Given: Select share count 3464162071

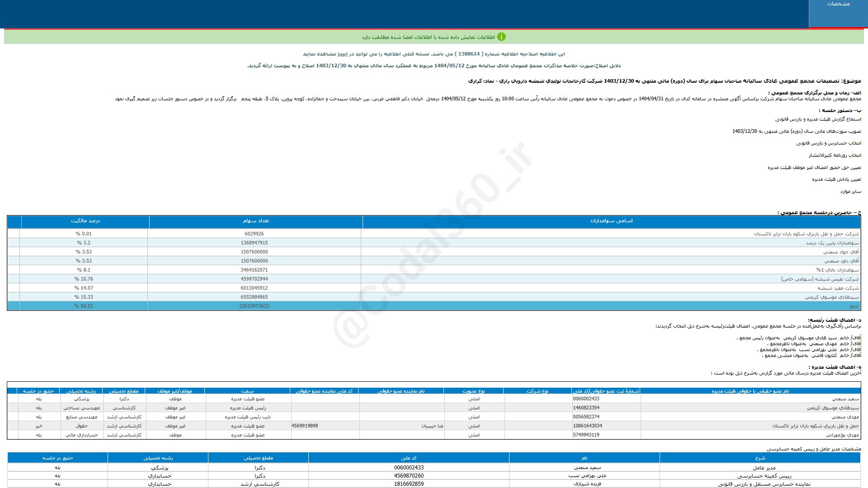Looking at the screenshot, I should [254, 270].
